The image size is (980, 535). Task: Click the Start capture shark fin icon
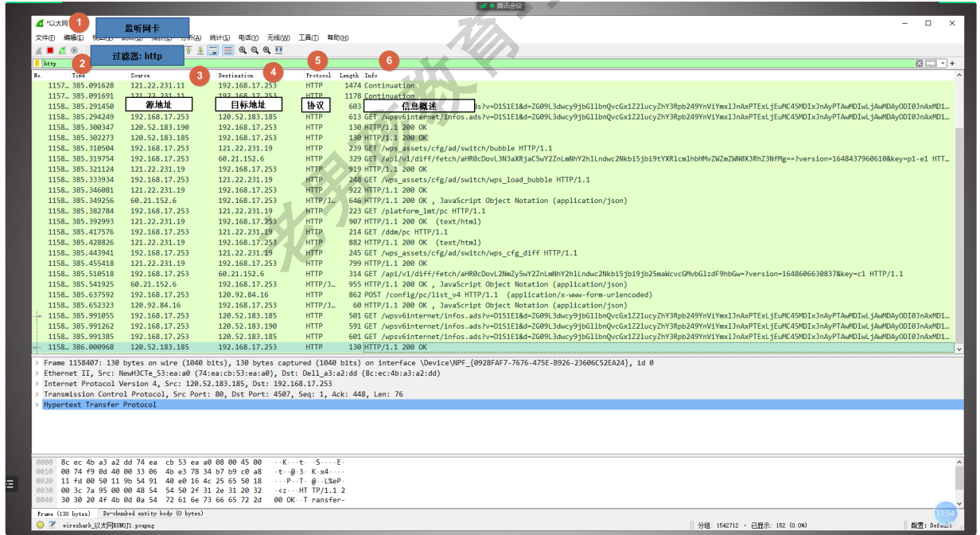tap(38, 50)
